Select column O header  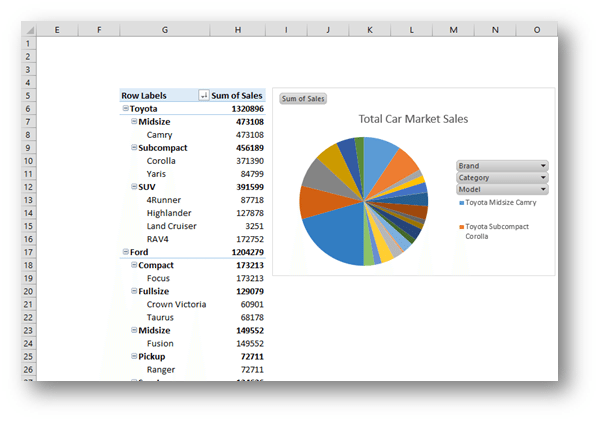(537, 30)
